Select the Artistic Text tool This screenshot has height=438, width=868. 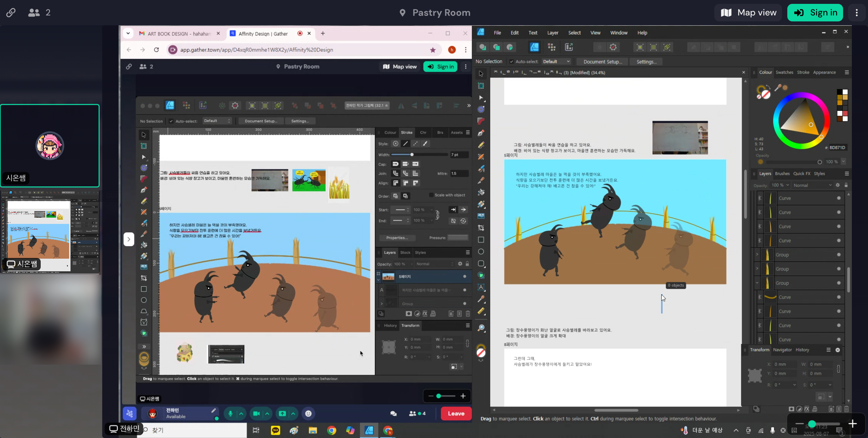pos(481,287)
